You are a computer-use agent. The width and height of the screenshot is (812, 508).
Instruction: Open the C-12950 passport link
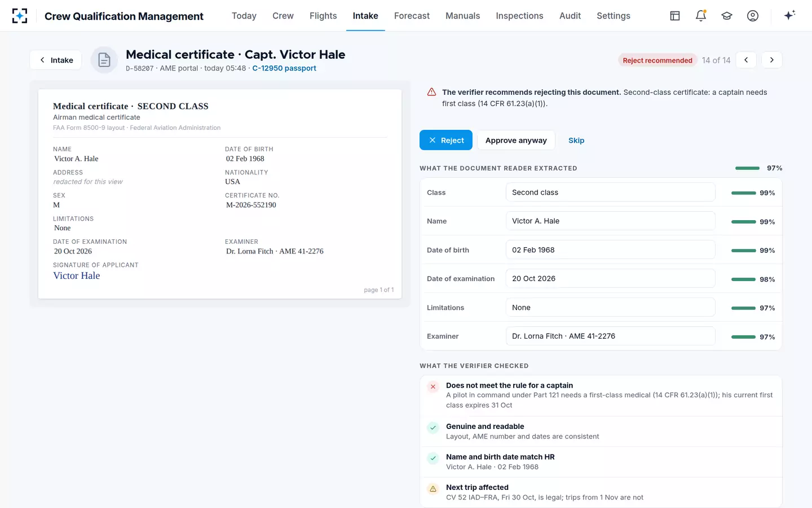284,68
